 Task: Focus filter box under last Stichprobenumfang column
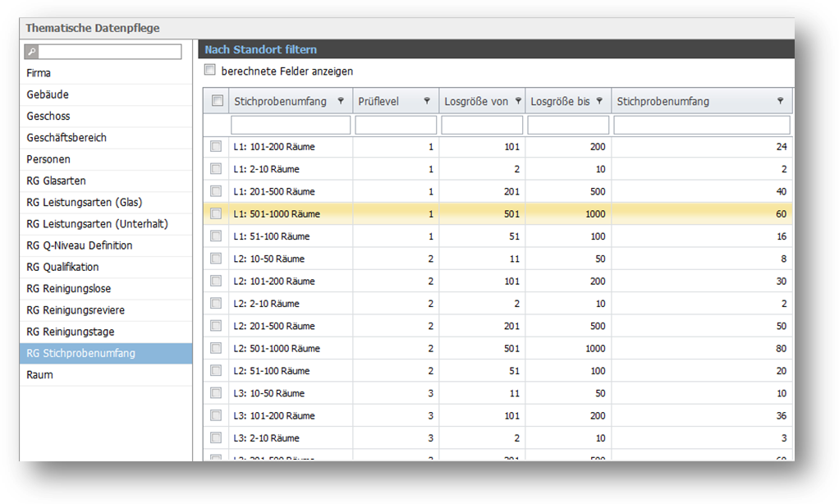coord(702,125)
